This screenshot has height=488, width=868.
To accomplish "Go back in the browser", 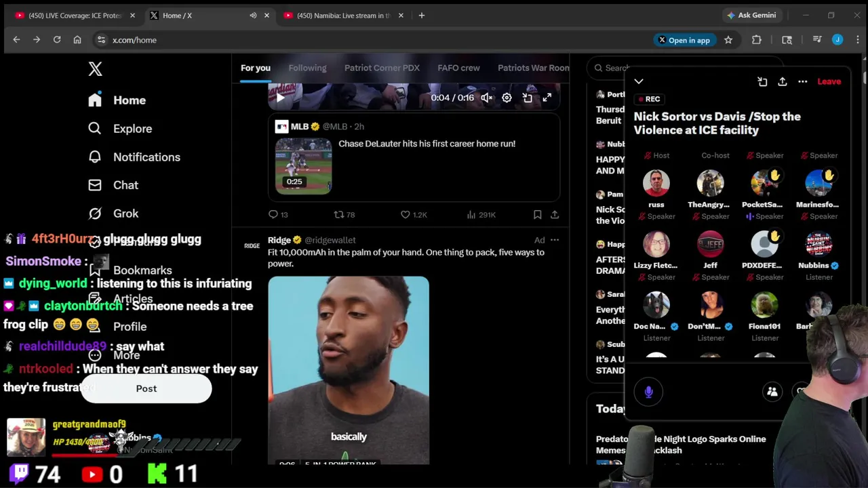I will (x=16, y=40).
